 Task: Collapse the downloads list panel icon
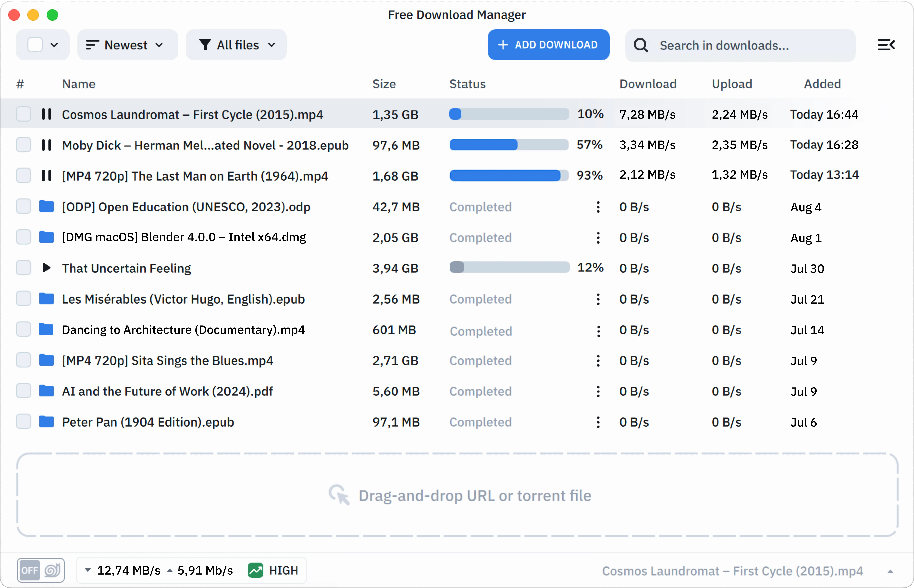[x=886, y=45]
